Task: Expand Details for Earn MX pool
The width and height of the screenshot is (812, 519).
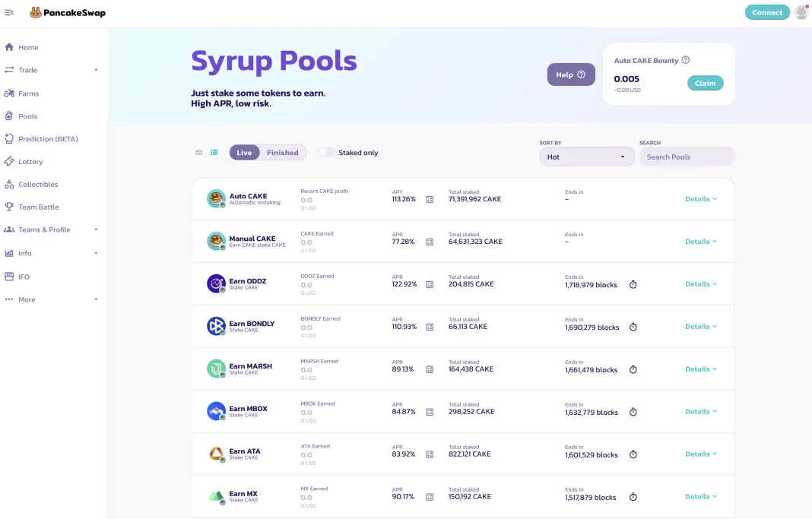Action: click(701, 496)
